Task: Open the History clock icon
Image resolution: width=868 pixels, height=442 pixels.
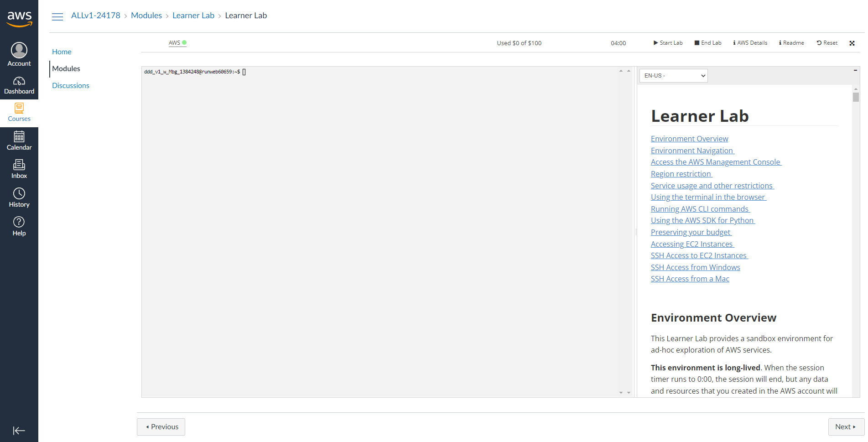Action: [x=19, y=193]
